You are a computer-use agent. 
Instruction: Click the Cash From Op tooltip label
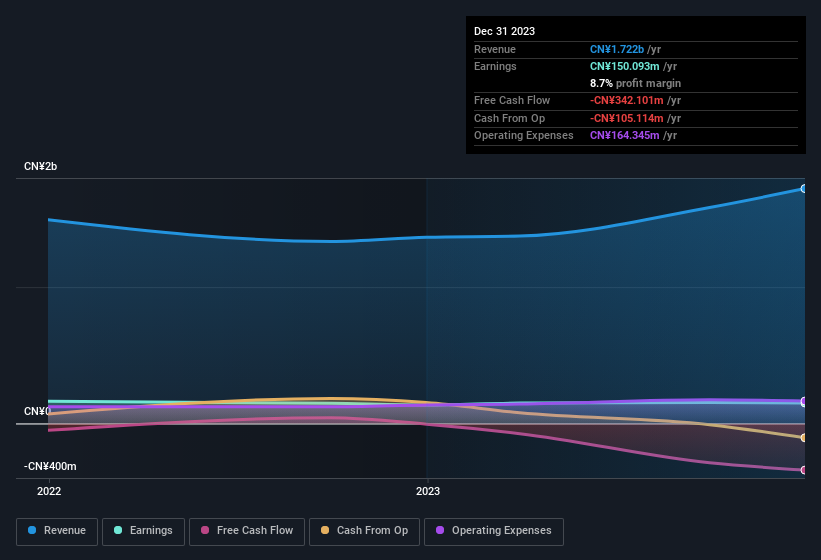click(509, 118)
